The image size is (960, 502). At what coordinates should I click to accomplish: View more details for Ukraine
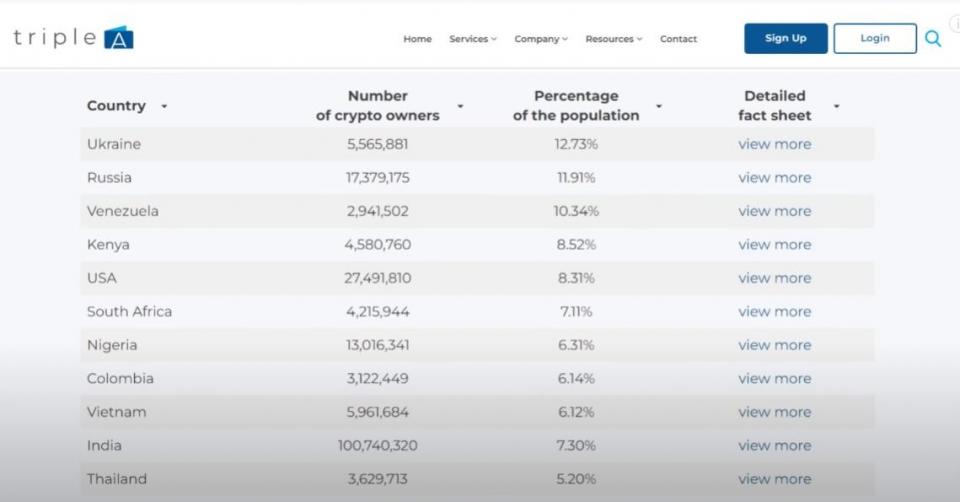774,144
